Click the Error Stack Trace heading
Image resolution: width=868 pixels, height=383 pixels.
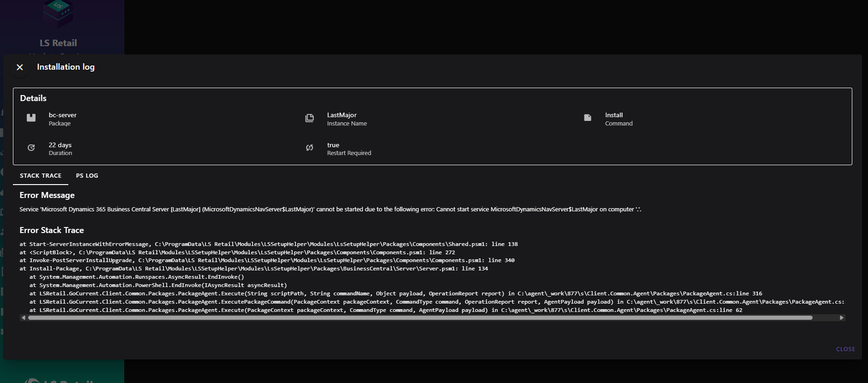[52, 230]
